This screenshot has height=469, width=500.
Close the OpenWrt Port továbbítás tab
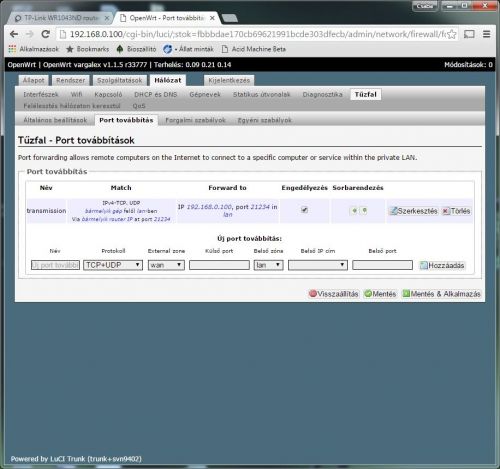pos(212,18)
